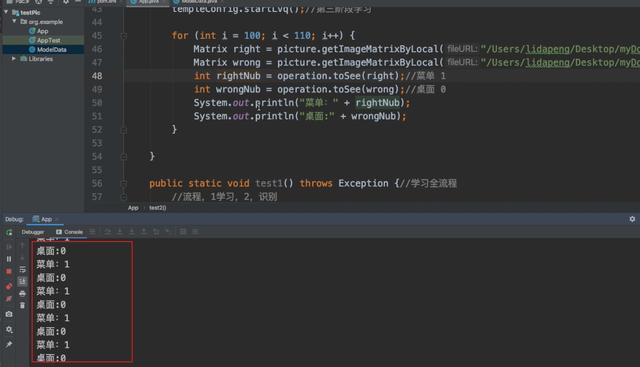Screen dimensions: 640x367
Task: Open Debug panel settings gear
Action: click(x=632, y=219)
